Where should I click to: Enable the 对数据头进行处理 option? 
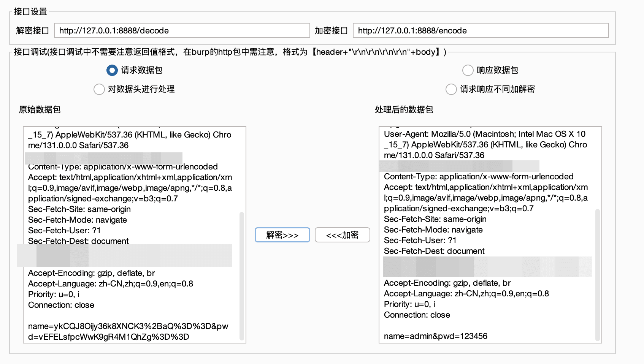pos(99,89)
